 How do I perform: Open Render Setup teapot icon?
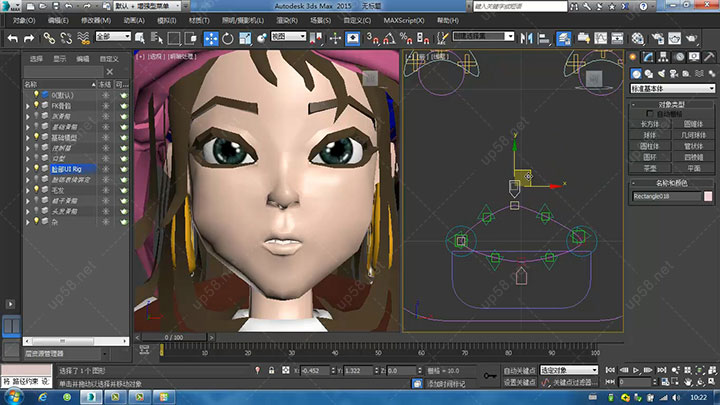point(658,39)
